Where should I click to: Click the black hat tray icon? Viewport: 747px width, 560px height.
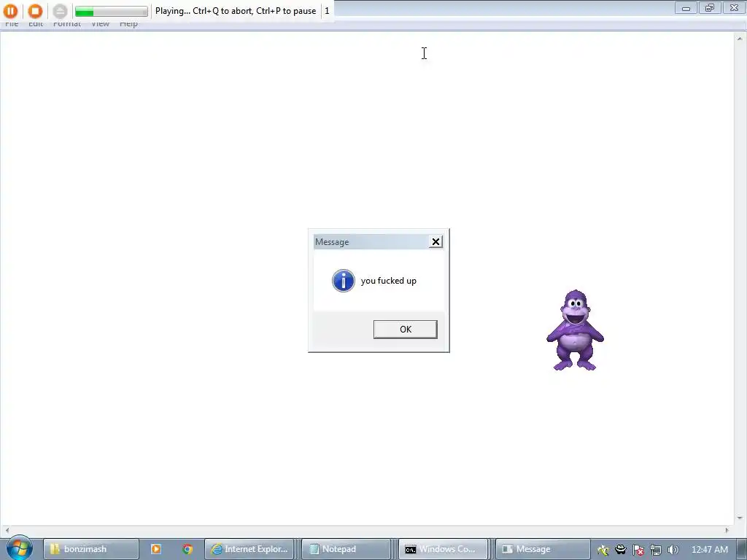point(621,550)
